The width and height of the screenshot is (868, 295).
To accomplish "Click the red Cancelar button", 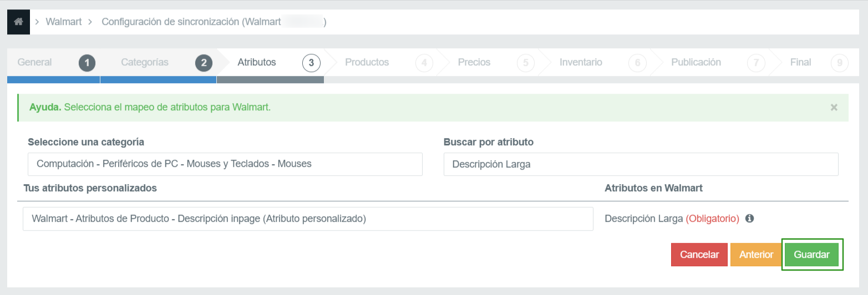I will tap(699, 255).
